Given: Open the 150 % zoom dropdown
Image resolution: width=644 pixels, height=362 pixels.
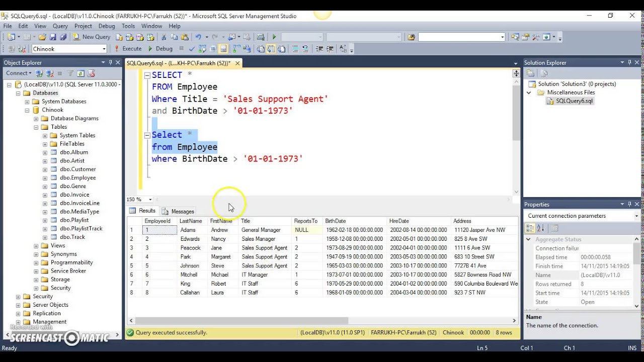Looking at the screenshot, I should (150, 200).
